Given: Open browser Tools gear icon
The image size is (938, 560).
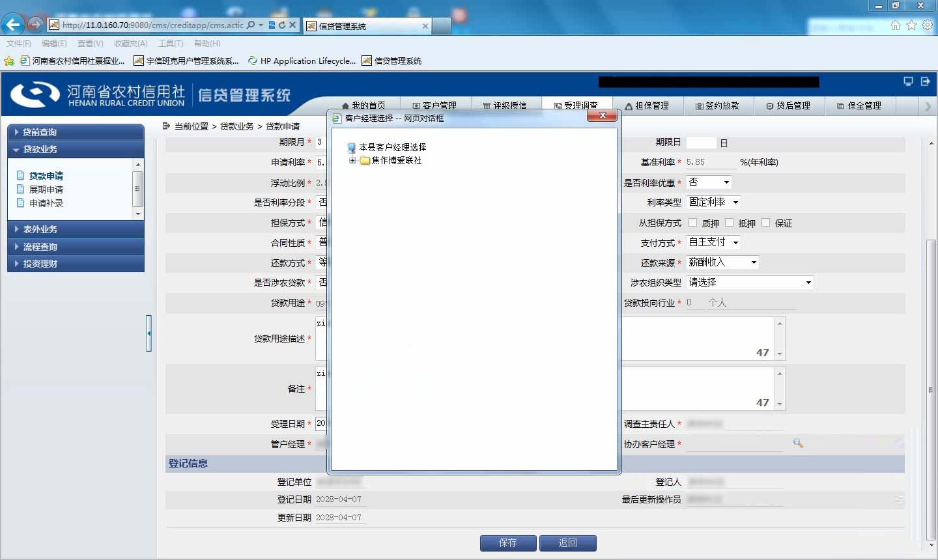Looking at the screenshot, I should (x=928, y=25).
